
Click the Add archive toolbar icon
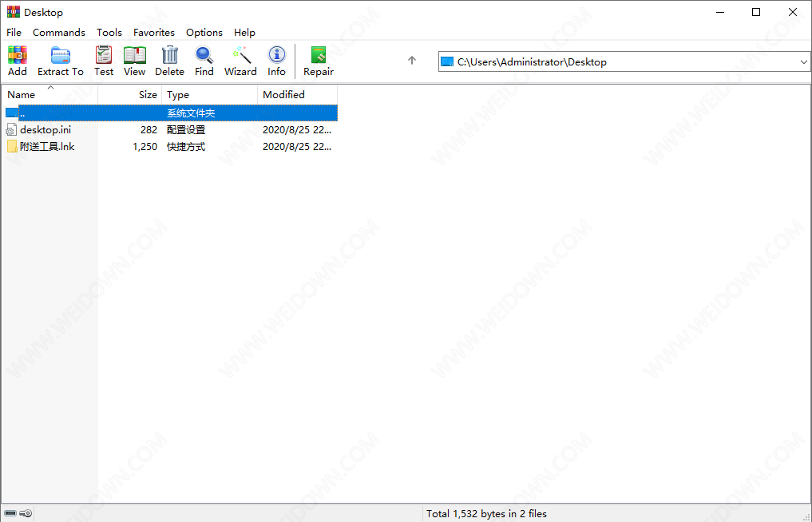pyautogui.click(x=17, y=55)
